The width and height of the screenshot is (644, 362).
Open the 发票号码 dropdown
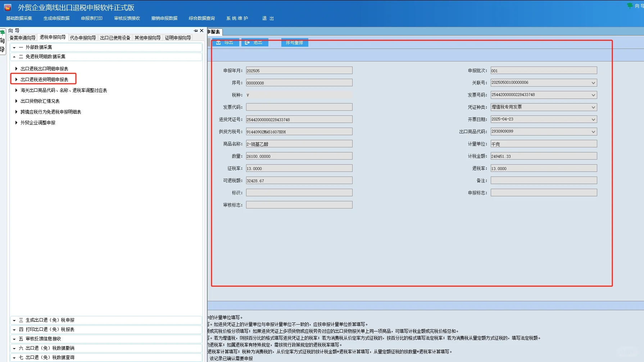coord(593,95)
